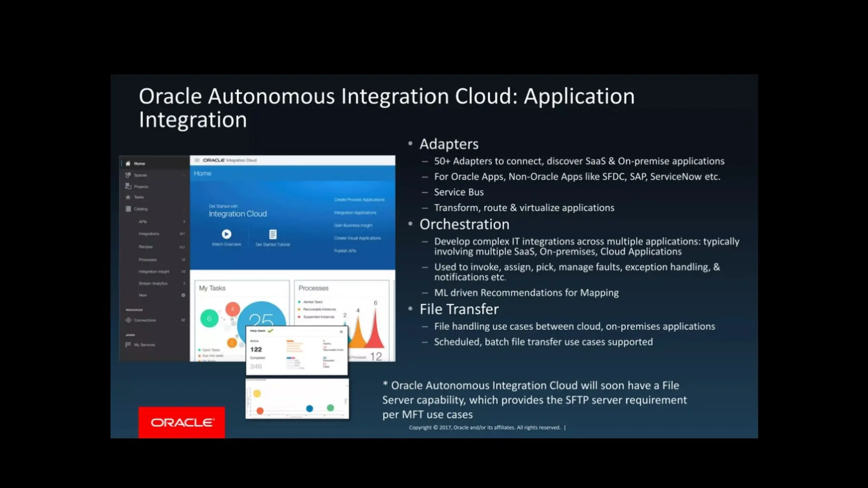Viewport: 868px width, 488px height.
Task: Expand the Spaces chevron in sidebar
Action: pyautogui.click(x=184, y=175)
